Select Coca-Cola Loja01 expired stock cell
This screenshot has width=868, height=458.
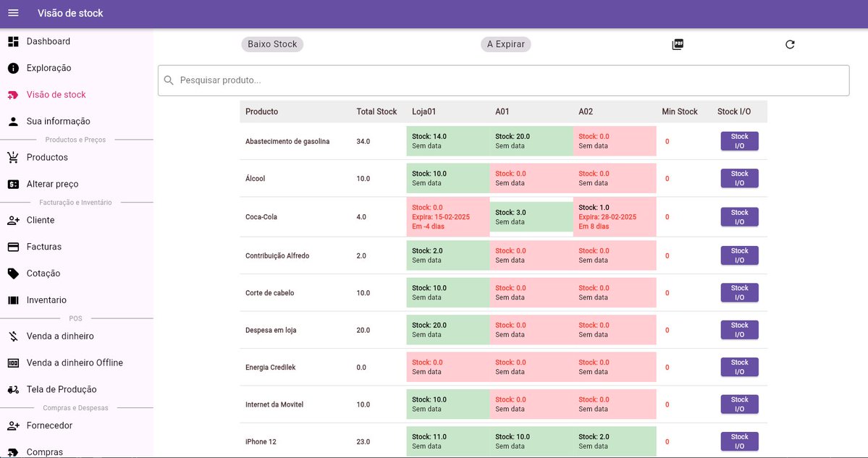pos(448,217)
